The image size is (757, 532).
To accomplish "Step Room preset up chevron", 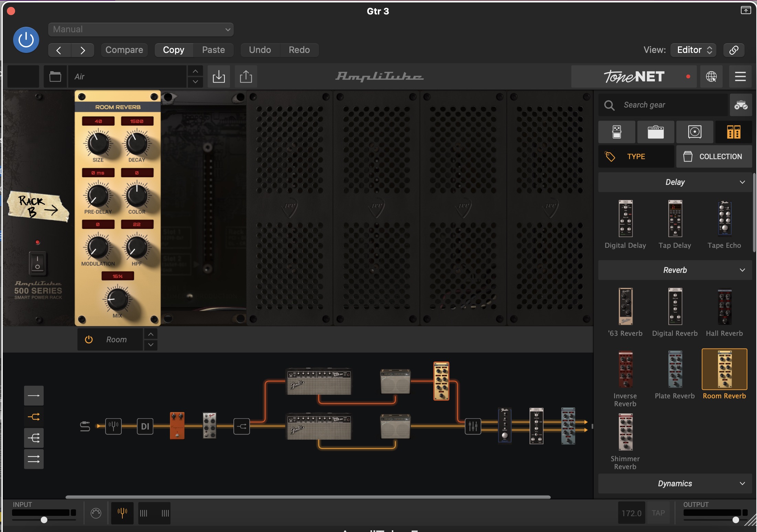I will pos(151,334).
